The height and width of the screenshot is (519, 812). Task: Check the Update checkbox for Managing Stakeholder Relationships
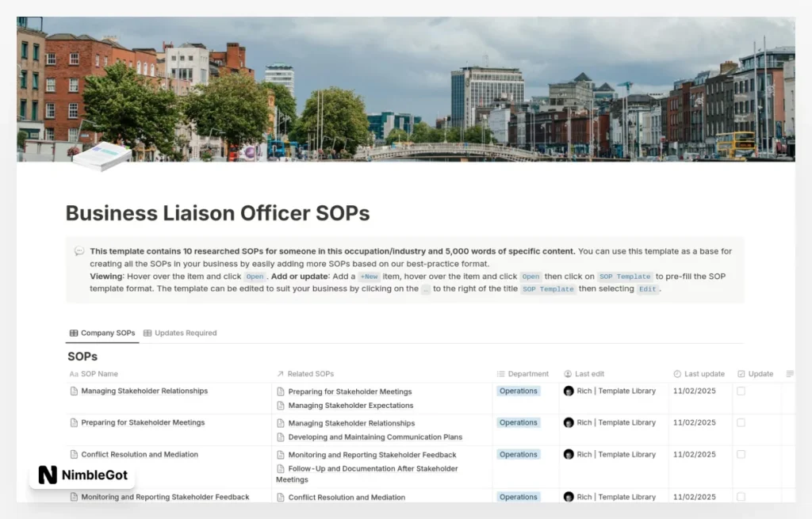tap(741, 391)
